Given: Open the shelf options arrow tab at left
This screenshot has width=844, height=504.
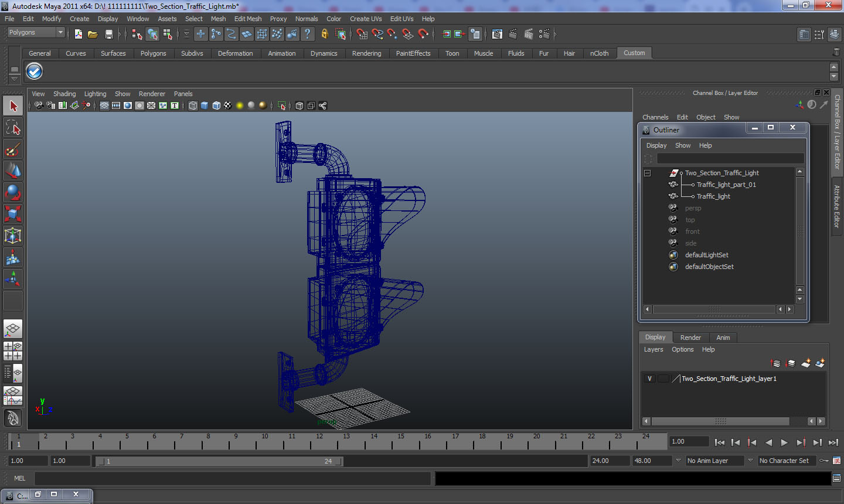Looking at the screenshot, I should pos(14,78).
